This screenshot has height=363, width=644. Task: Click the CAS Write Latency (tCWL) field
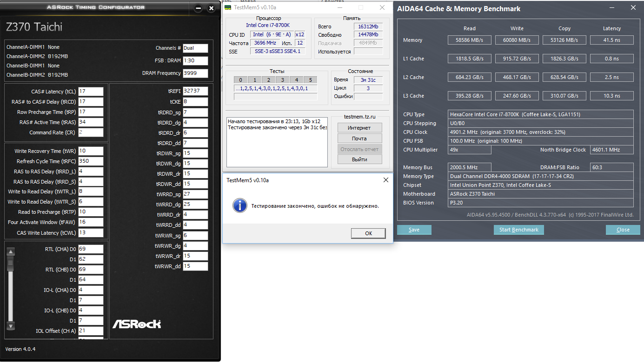[91, 232]
